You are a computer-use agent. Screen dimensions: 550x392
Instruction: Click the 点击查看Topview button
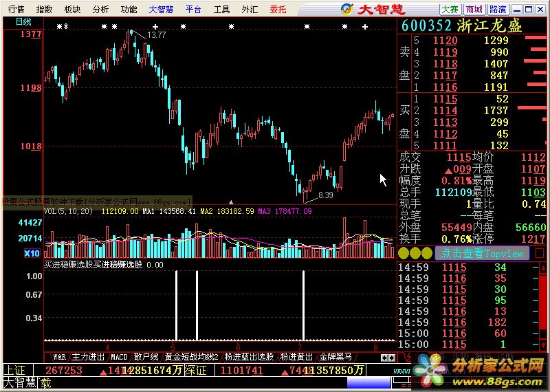[x=482, y=253]
